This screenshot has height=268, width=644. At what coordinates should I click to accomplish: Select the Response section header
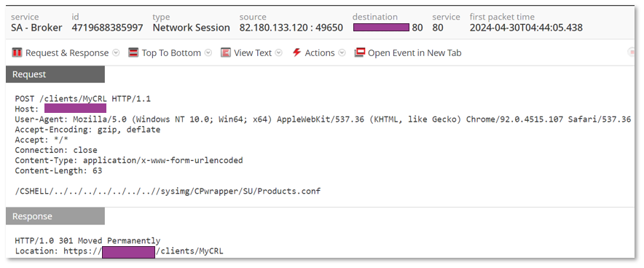click(x=55, y=216)
